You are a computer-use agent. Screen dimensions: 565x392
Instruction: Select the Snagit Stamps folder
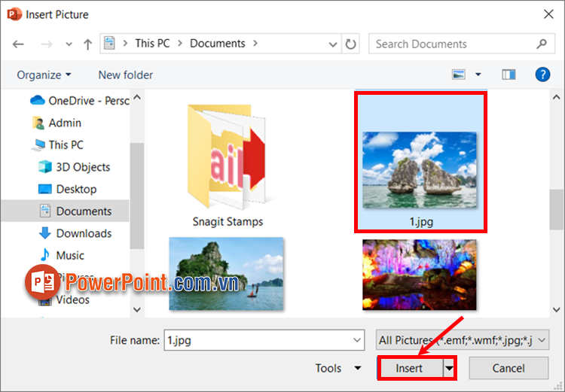click(228, 166)
